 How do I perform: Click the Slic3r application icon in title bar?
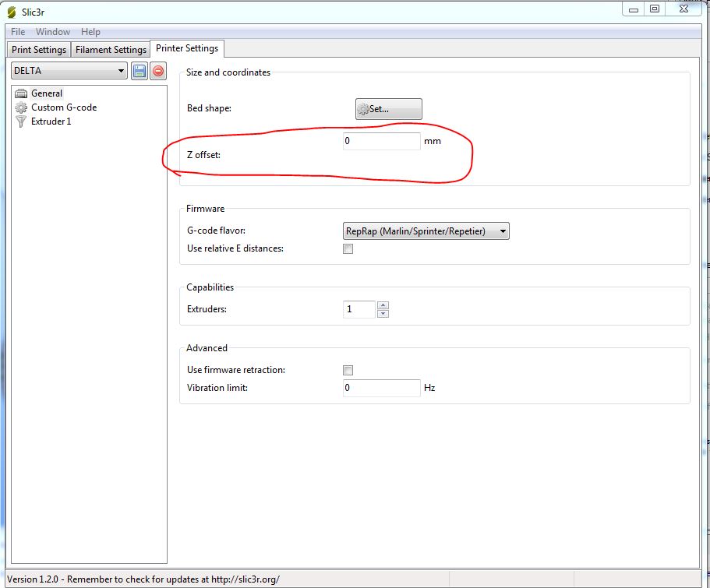point(11,12)
